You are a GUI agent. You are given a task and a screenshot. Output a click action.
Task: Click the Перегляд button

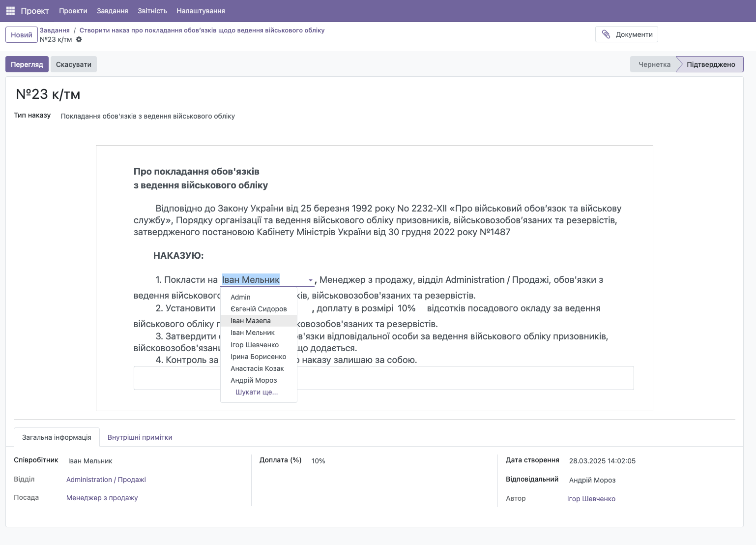(x=27, y=64)
